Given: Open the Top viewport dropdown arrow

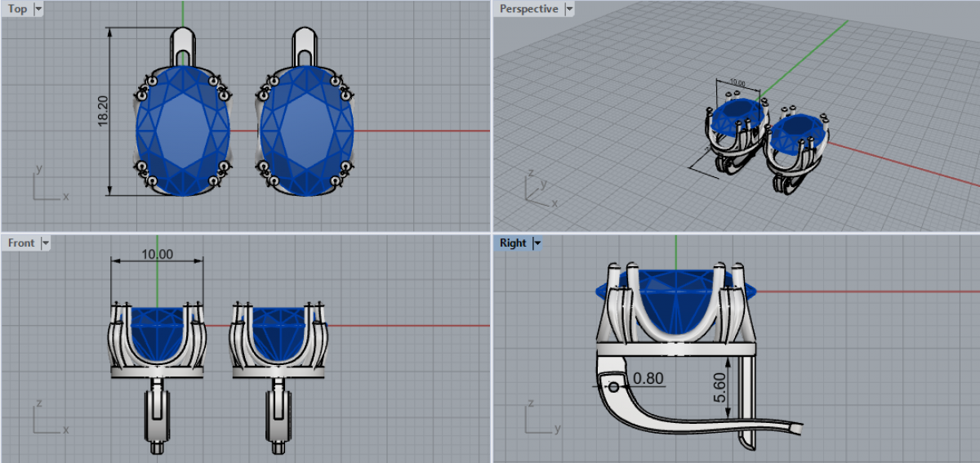Looking at the screenshot, I should coord(38,9).
